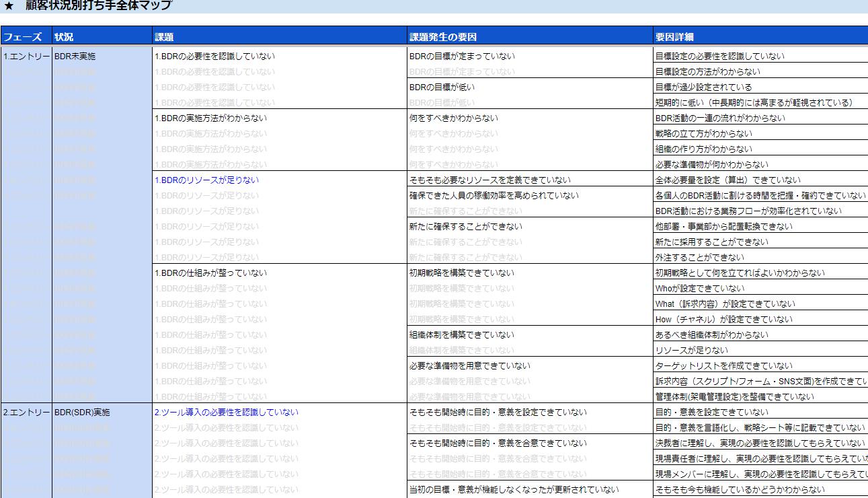Click cell 外注することができない
The height and width of the screenshot is (498, 868).
tap(760, 258)
